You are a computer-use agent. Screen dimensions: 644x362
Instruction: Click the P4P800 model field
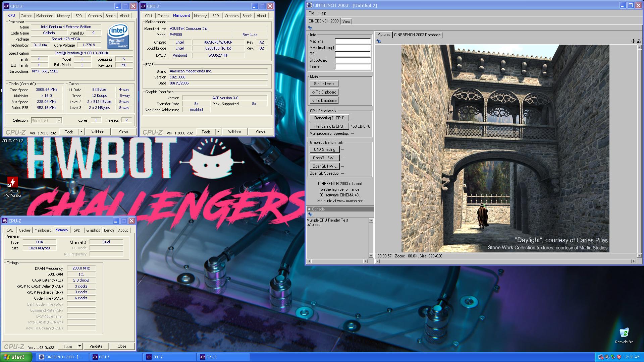tap(200, 35)
